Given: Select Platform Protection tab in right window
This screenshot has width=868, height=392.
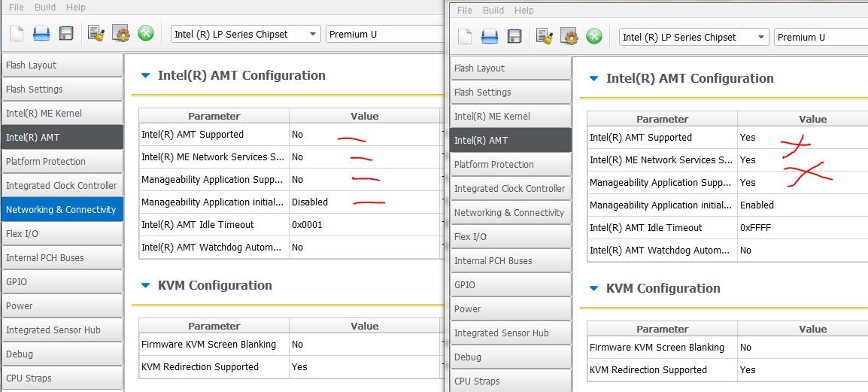Looking at the screenshot, I should [511, 165].
